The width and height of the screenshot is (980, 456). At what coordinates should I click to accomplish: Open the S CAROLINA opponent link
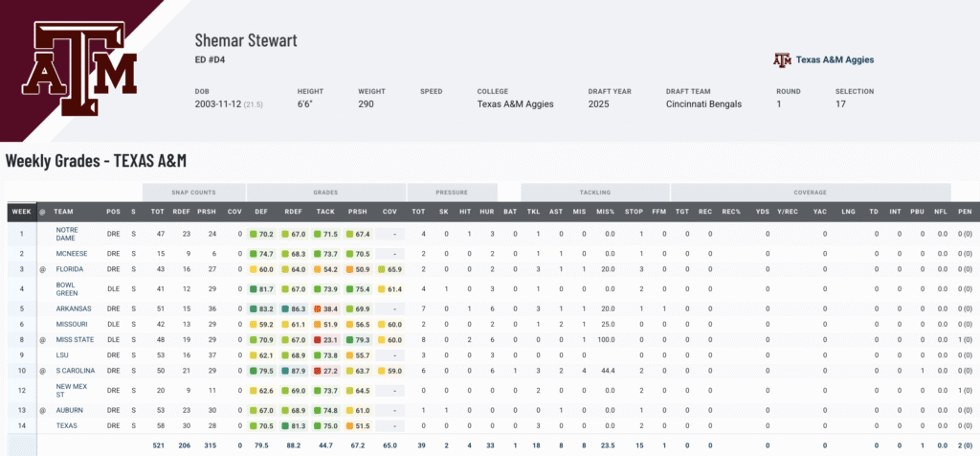click(75, 371)
